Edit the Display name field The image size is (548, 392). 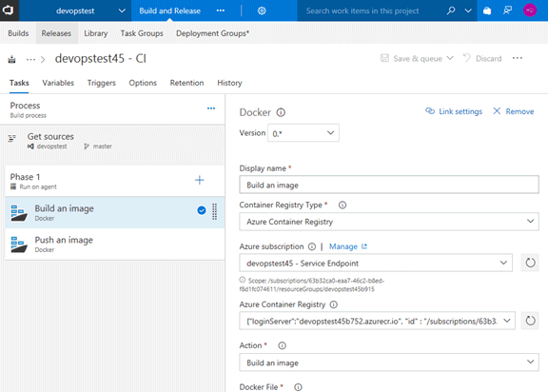(388, 185)
